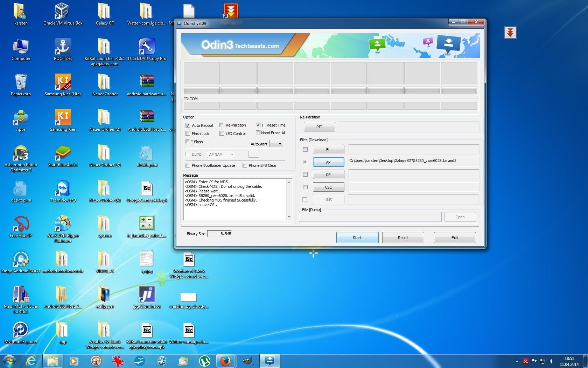Click the Odin3 v3.09 title bar

311,23
